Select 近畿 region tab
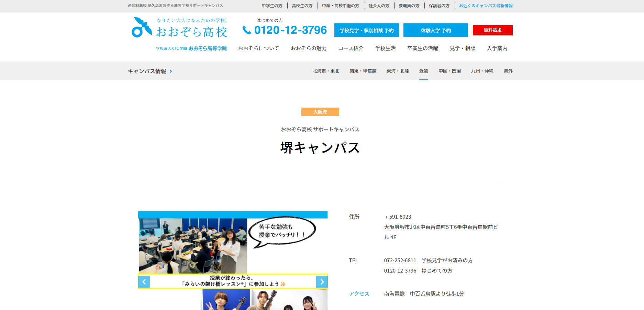The width and height of the screenshot is (644, 310). coord(424,71)
